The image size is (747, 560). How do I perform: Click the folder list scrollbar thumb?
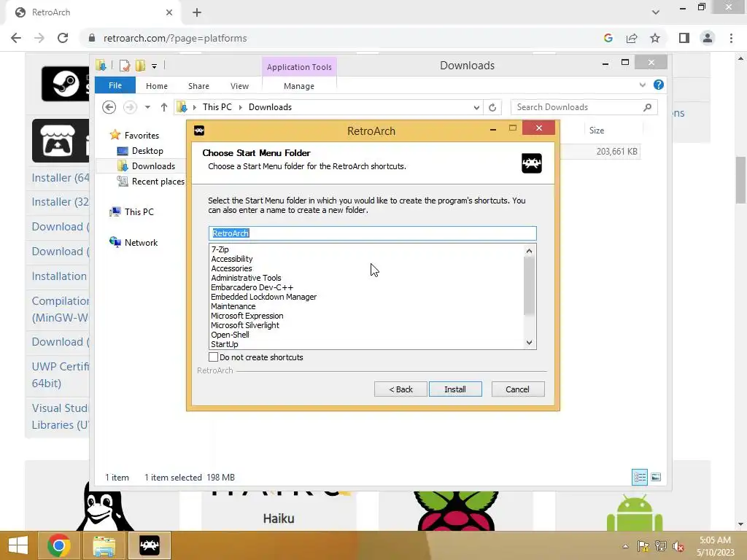(x=530, y=286)
